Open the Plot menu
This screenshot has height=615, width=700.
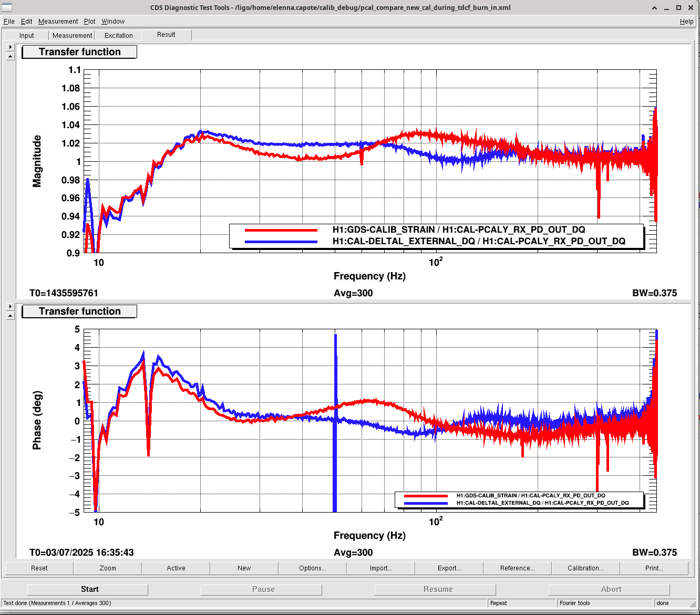coord(90,22)
